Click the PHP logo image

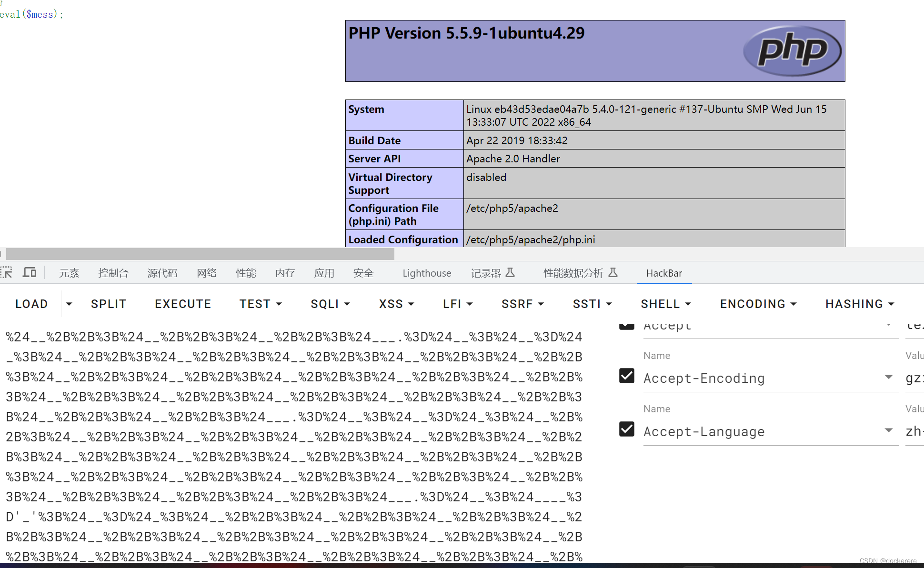[792, 50]
